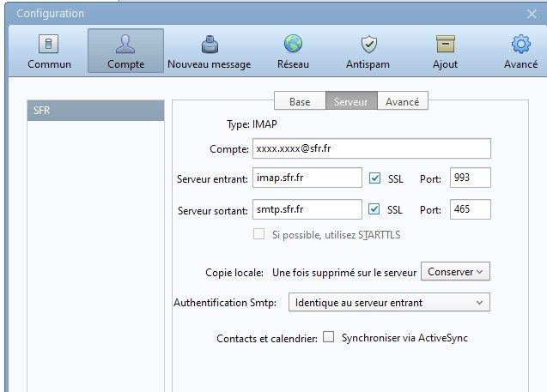Screen dimensions: 547x392
Task: Enable Synchroniser via ActiveSync checkbox
Action: pos(328,338)
